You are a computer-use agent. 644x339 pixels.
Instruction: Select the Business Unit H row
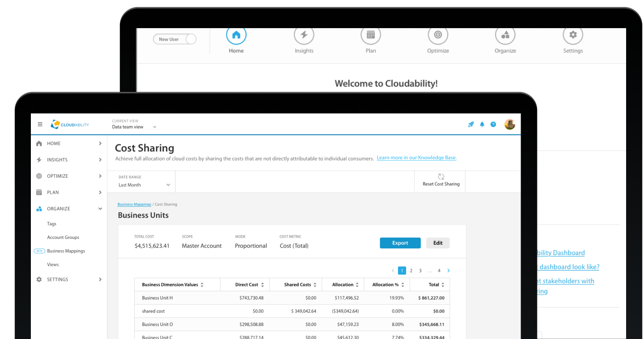pyautogui.click(x=292, y=298)
